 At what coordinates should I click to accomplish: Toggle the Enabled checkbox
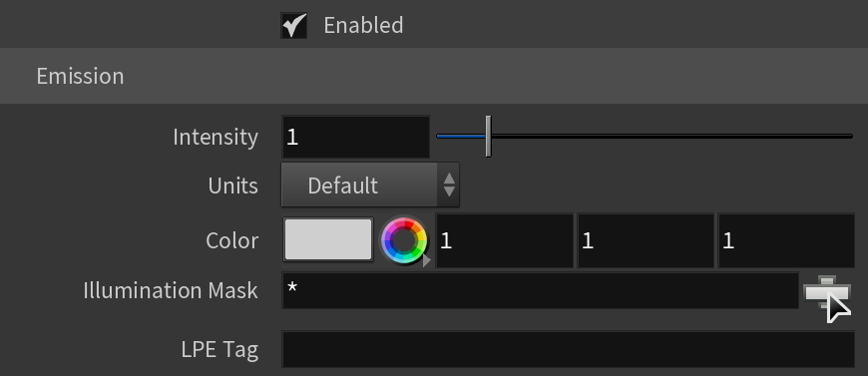click(x=293, y=26)
